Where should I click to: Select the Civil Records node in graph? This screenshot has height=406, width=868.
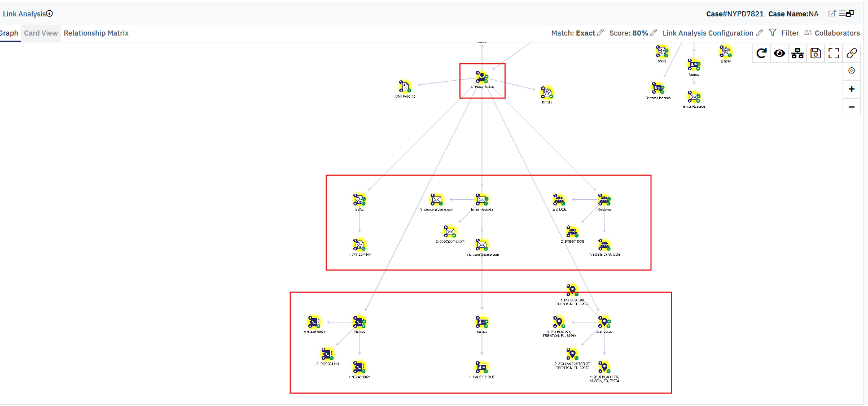tap(405, 87)
